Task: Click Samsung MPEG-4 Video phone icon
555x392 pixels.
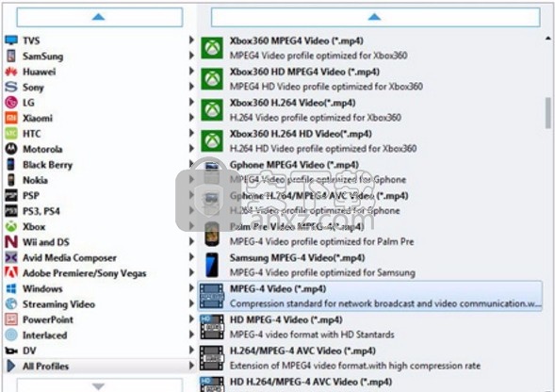Action: (x=212, y=265)
